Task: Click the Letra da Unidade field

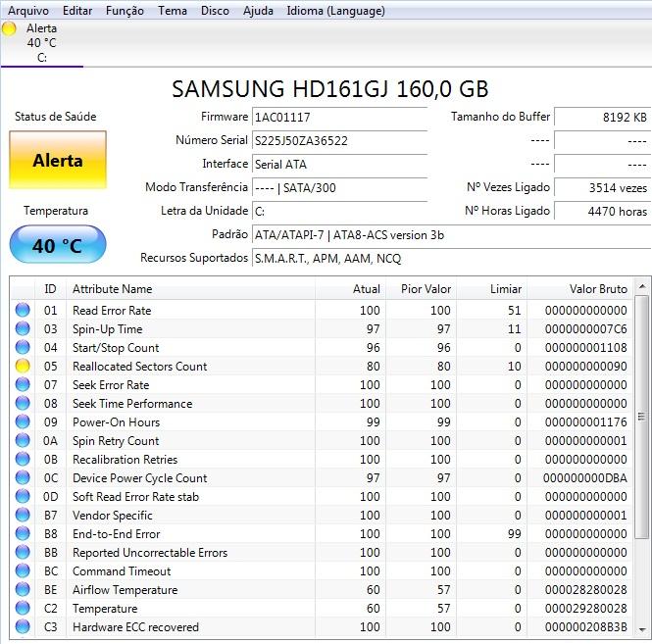Action: point(339,212)
